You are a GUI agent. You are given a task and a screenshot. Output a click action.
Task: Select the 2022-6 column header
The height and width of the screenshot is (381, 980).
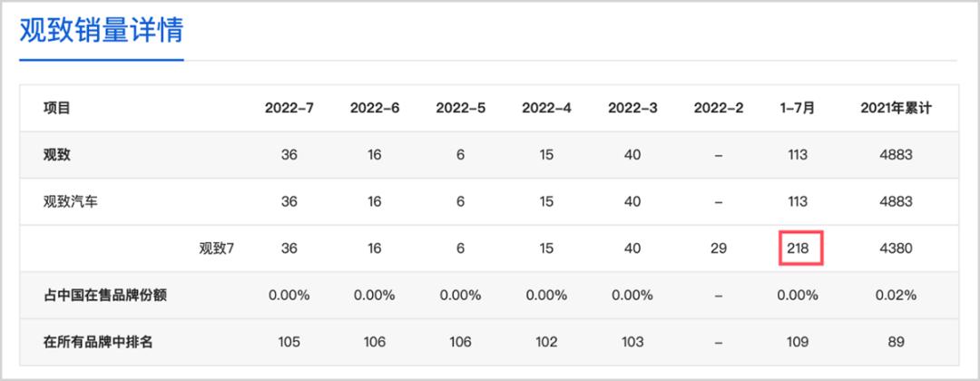[375, 108]
